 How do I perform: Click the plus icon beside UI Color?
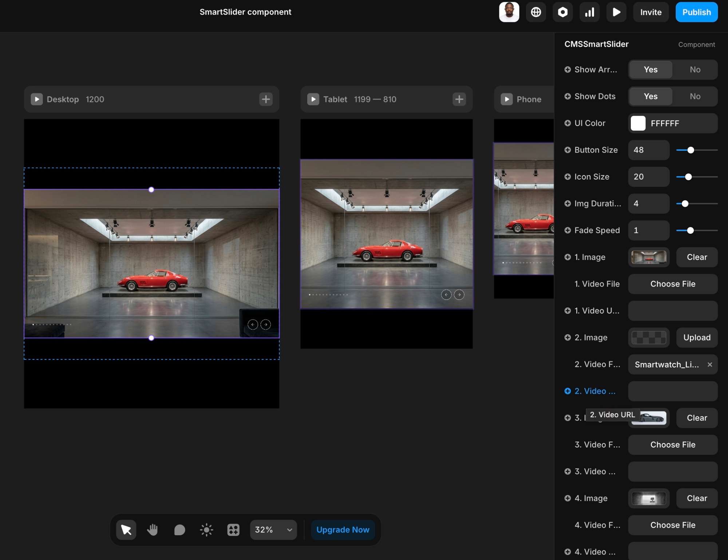click(567, 123)
